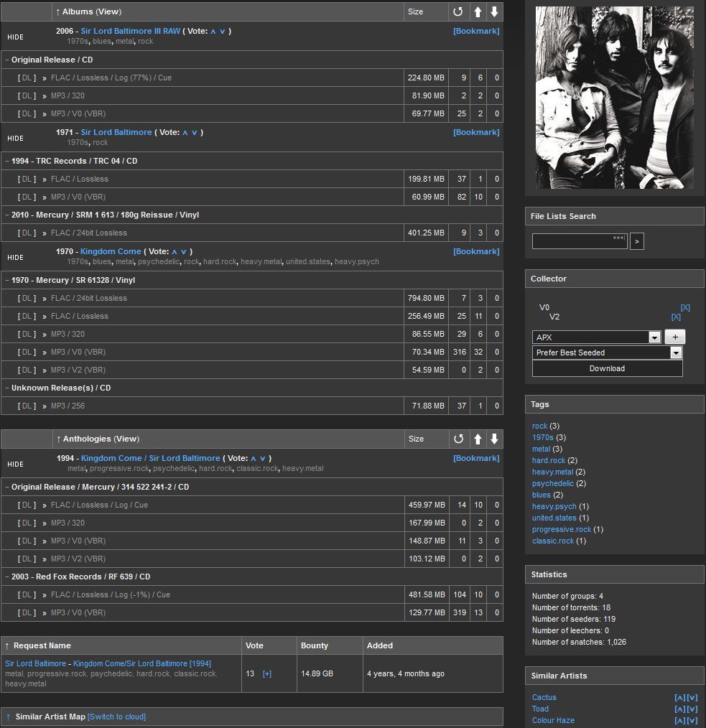The height and width of the screenshot is (728, 706).
Task: Upvote the 1994 anthology release
Action: pos(254,458)
